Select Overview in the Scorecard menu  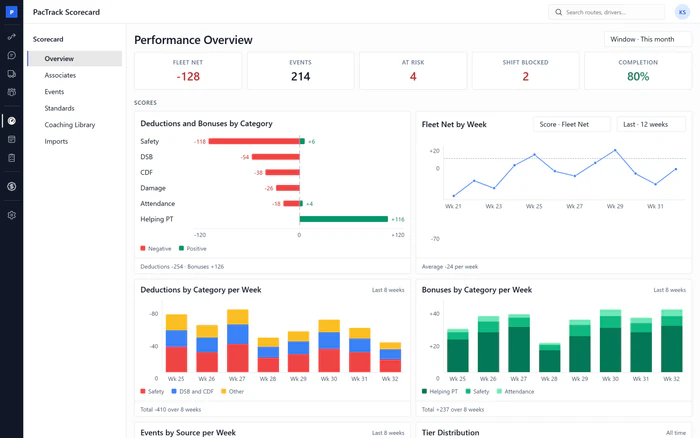[75, 58]
